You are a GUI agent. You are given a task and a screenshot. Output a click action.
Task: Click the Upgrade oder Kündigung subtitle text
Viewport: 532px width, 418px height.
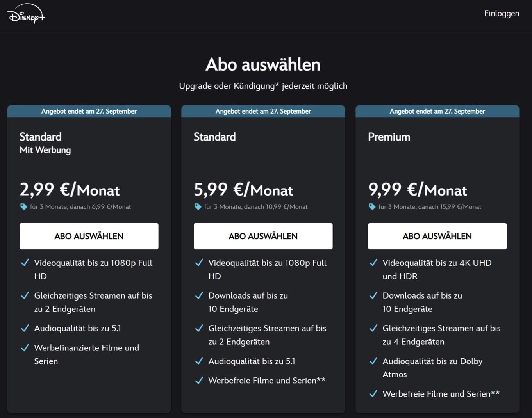point(263,86)
